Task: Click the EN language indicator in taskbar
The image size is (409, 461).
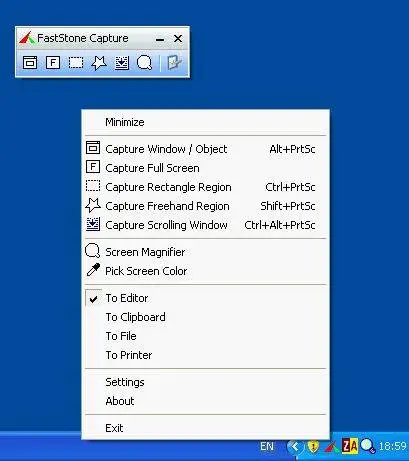Action: [x=267, y=446]
